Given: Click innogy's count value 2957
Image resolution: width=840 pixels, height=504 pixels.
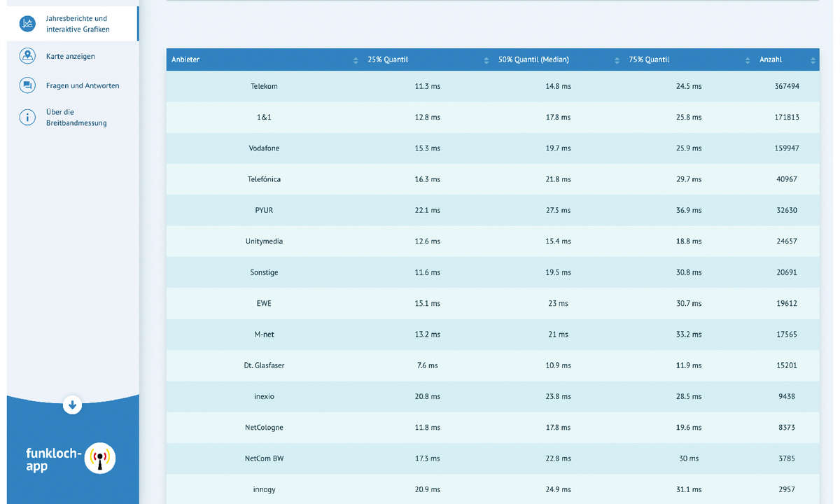Looking at the screenshot, I should pos(787,489).
